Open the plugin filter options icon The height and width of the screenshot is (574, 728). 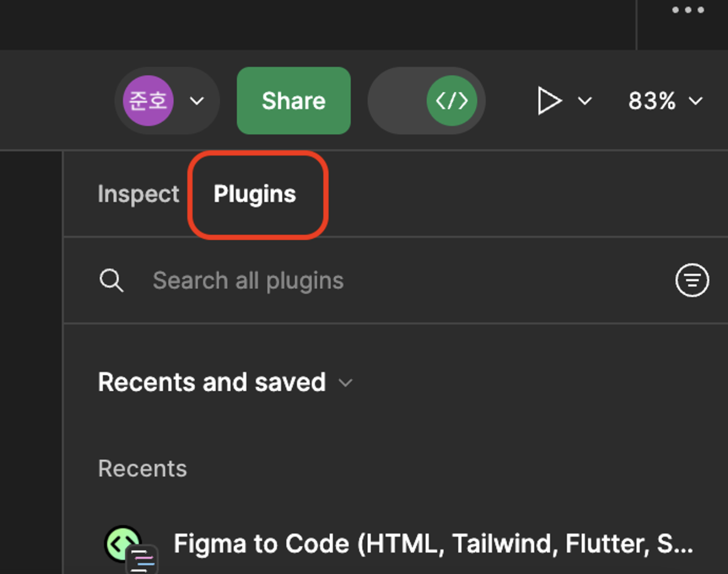pyautogui.click(x=692, y=280)
